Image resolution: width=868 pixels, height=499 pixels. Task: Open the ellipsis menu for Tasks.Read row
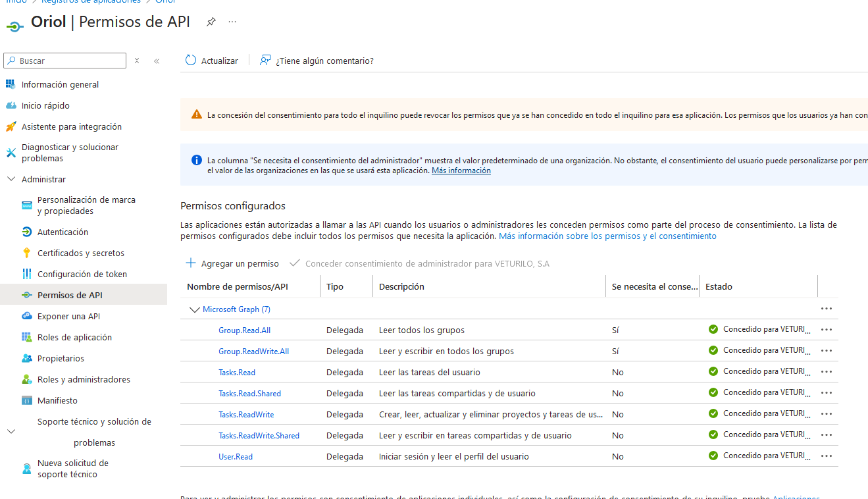pyautogui.click(x=827, y=372)
